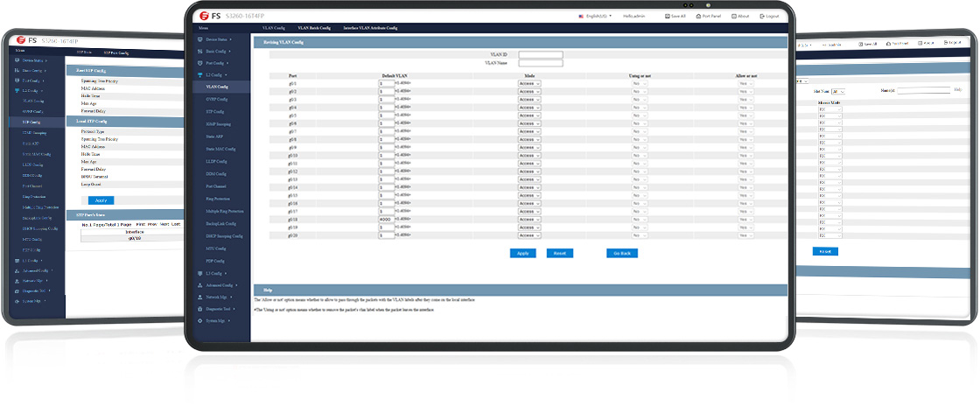
Task: Click the Diagnostic Tool sidebar icon
Action: point(199,309)
